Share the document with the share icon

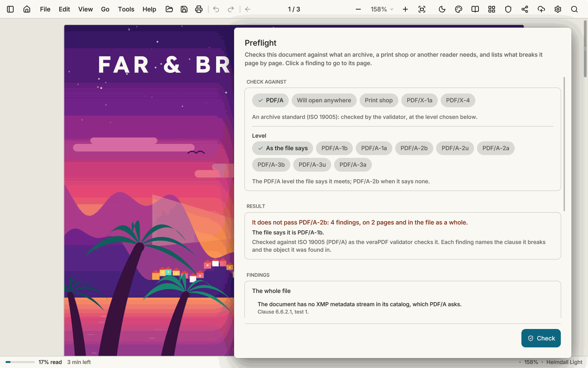pyautogui.click(x=525, y=9)
